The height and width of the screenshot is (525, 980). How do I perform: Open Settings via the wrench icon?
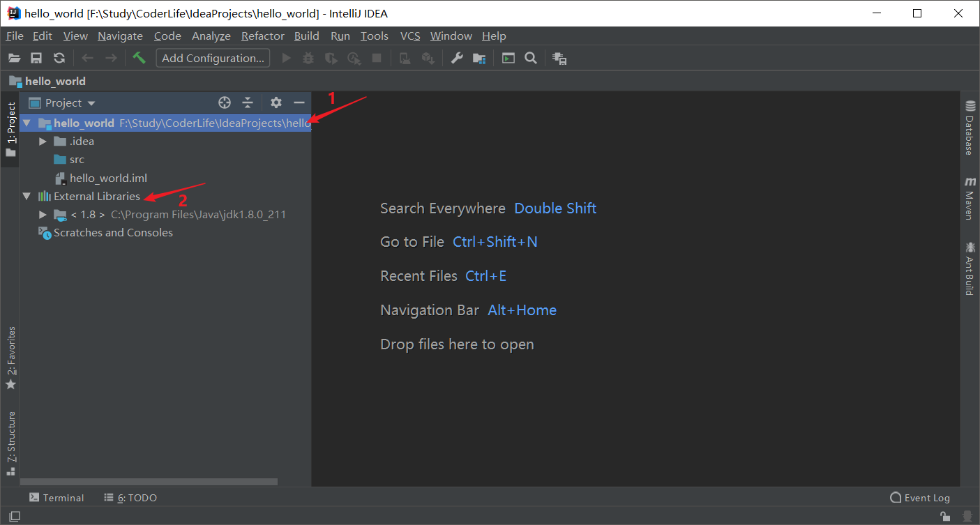point(456,59)
